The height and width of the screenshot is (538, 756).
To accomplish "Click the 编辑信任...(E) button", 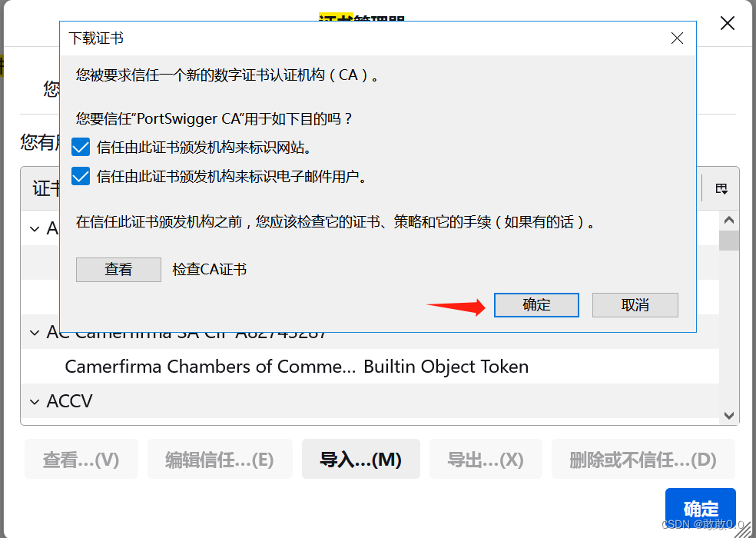I will [220, 459].
